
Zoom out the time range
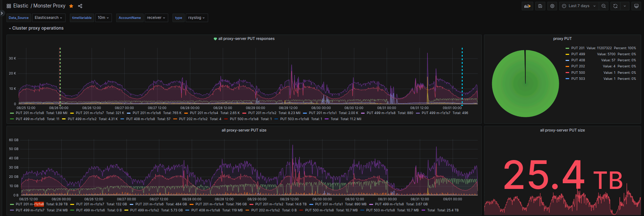(603, 6)
